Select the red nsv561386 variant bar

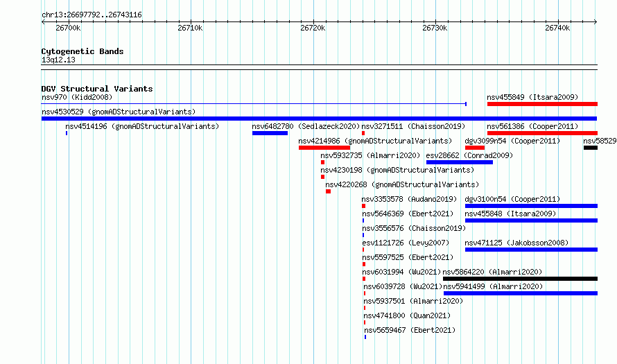coord(542,133)
